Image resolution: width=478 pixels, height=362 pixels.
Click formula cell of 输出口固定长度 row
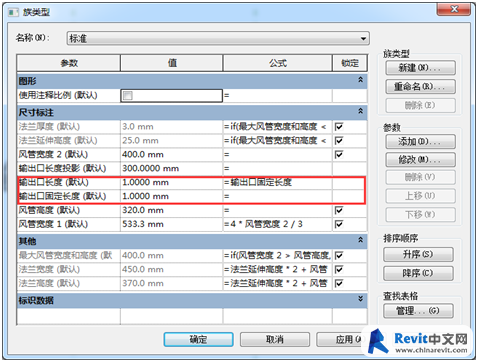coord(278,196)
